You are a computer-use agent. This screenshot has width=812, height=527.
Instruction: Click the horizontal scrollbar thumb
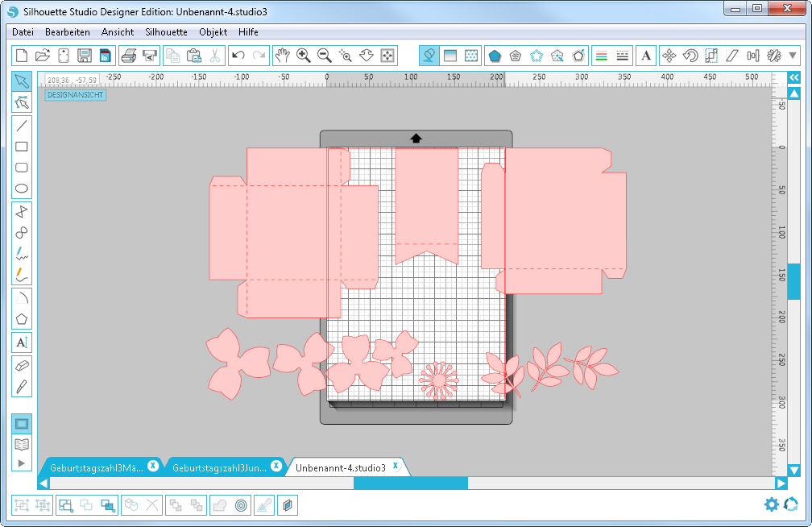(410, 483)
